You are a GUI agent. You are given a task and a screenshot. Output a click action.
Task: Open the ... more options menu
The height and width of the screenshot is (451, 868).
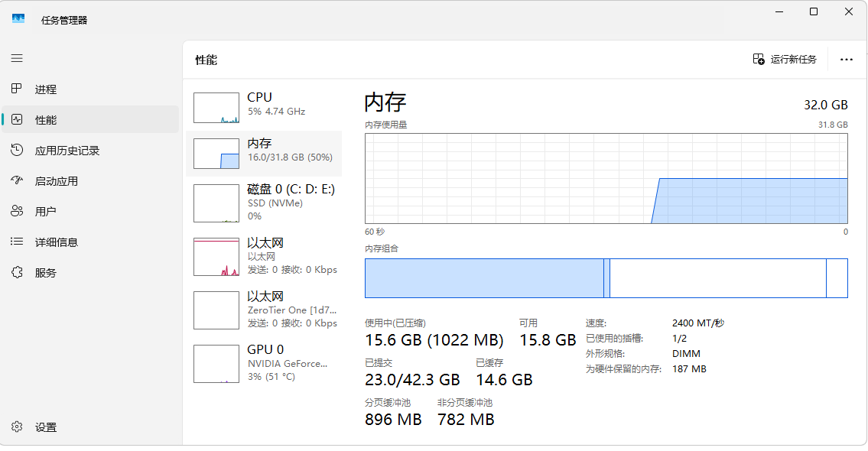(x=846, y=59)
